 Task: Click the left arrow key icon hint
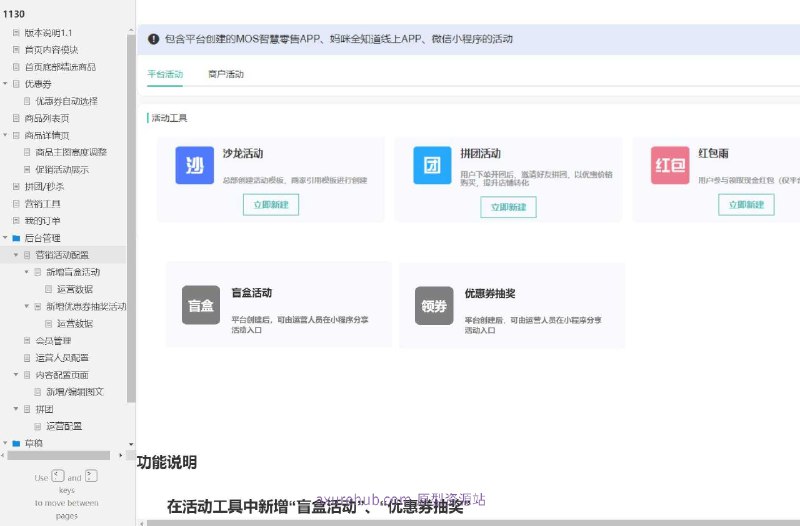[x=58, y=476]
